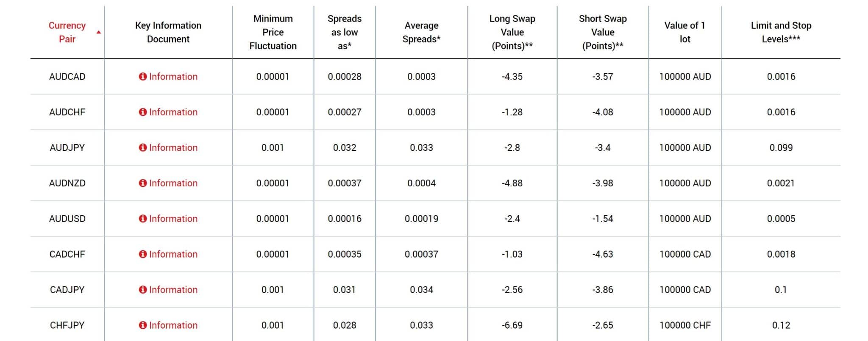Sort by Short Swap Value header
868x341 pixels.
click(603, 32)
